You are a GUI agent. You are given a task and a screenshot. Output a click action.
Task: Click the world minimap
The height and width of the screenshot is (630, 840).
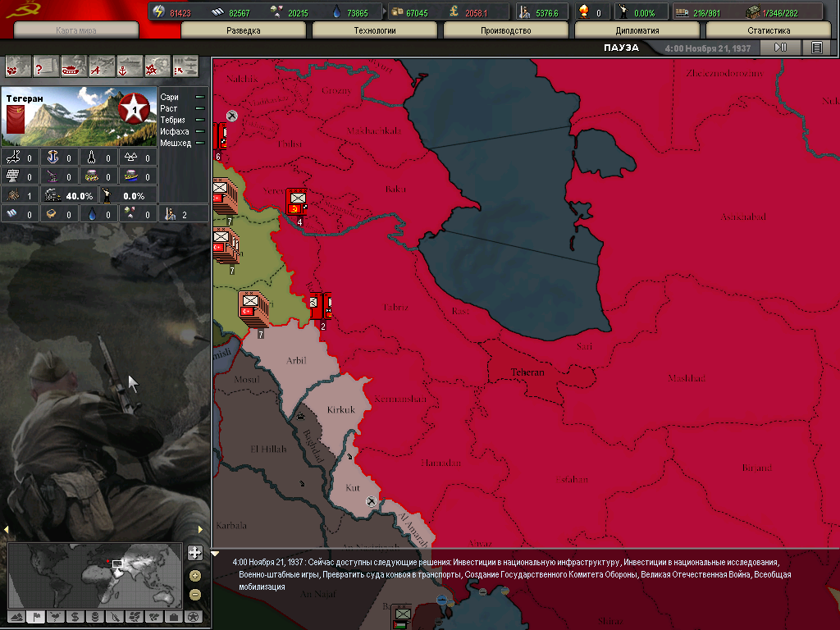pos(95,575)
